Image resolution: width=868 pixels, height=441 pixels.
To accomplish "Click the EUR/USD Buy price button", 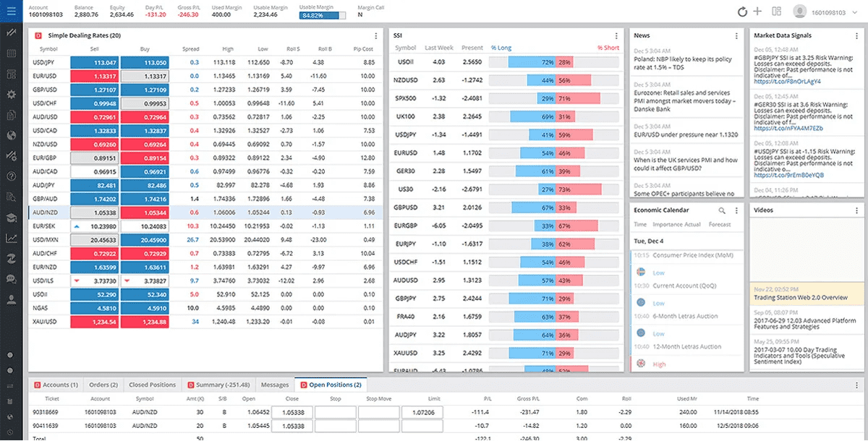I will click(x=145, y=76).
